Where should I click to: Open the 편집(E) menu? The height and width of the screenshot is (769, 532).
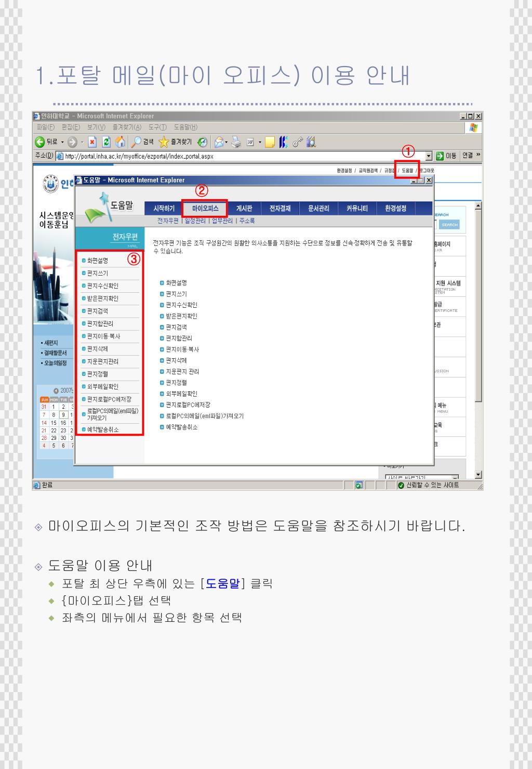click(71, 127)
